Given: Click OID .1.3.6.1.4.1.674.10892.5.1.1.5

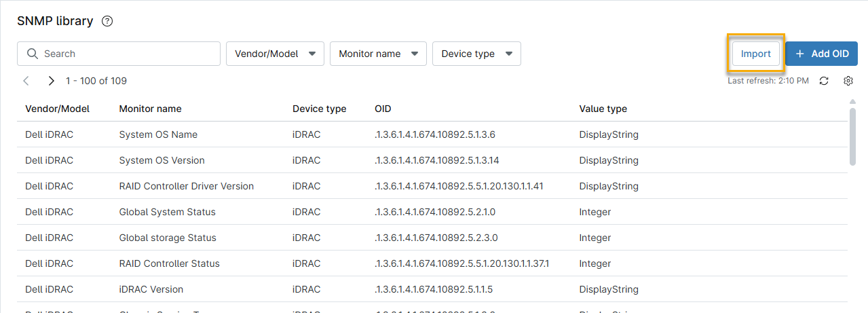Looking at the screenshot, I should 434,289.
